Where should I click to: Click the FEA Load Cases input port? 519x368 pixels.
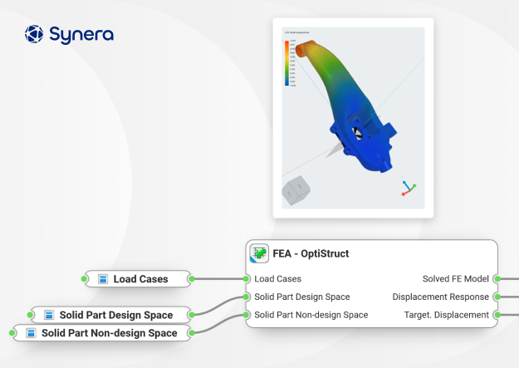tap(246, 279)
